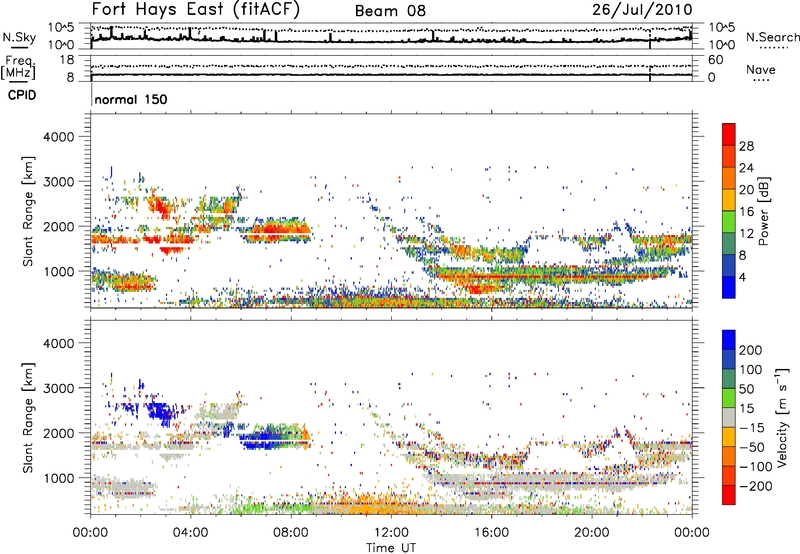Pick the gray -15 to 15 velocity segment
This screenshot has height=554, width=800.
pyautogui.click(x=729, y=417)
